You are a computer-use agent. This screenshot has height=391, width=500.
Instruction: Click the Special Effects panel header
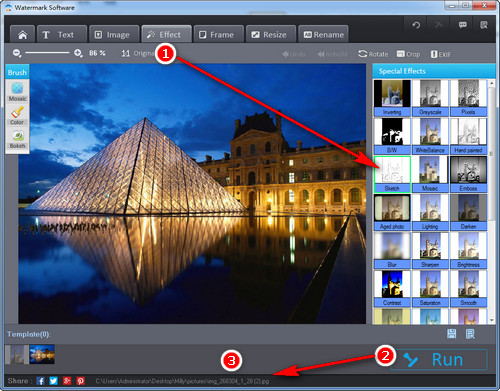click(x=434, y=71)
